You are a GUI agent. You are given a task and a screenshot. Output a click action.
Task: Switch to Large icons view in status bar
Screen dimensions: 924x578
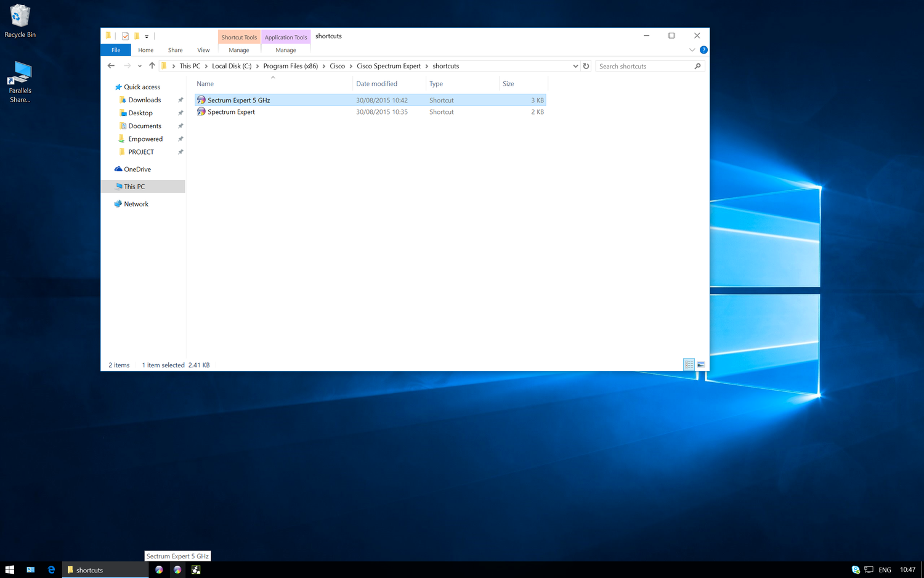701,365
